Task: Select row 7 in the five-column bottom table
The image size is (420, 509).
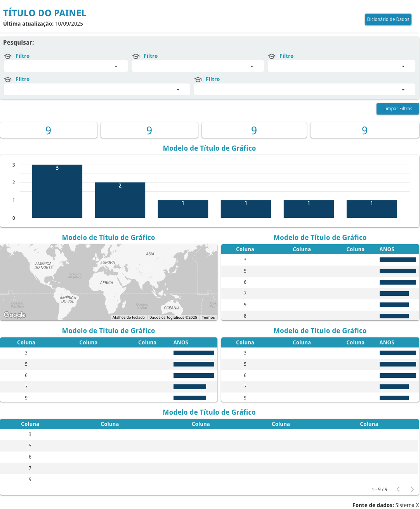Action: 210,468
